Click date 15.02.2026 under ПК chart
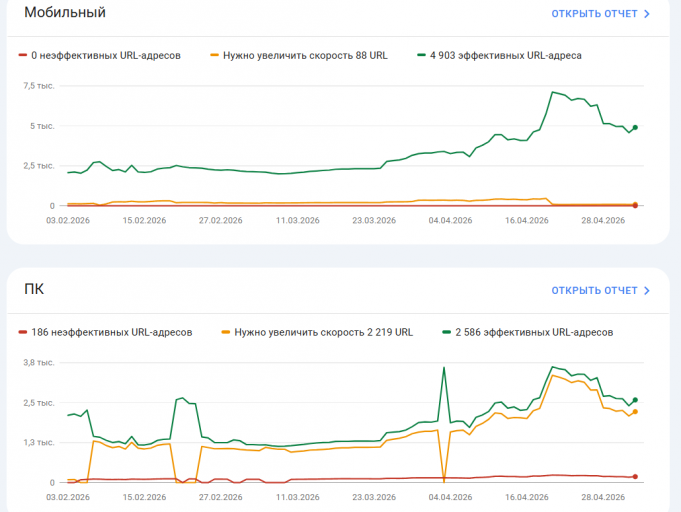The width and height of the screenshot is (681, 512). coord(144,497)
